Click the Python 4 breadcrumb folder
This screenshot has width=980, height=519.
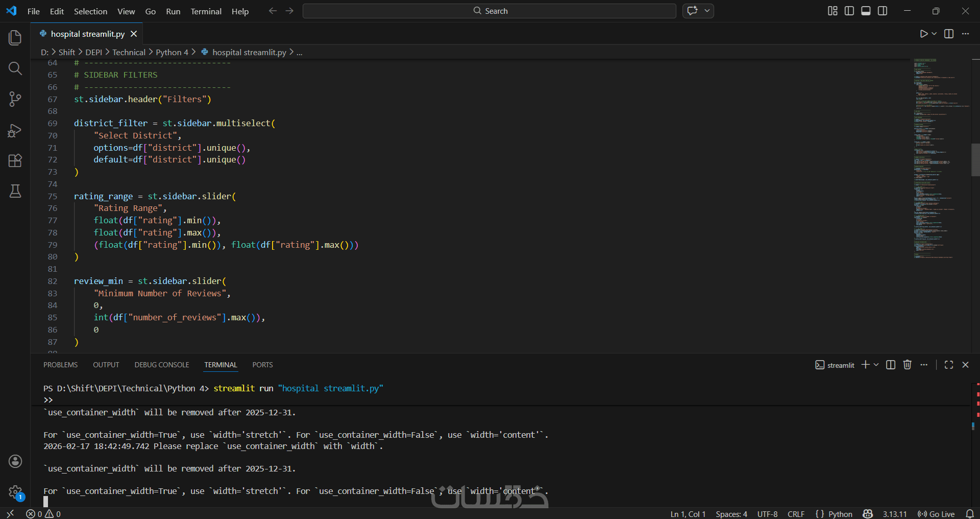click(172, 53)
